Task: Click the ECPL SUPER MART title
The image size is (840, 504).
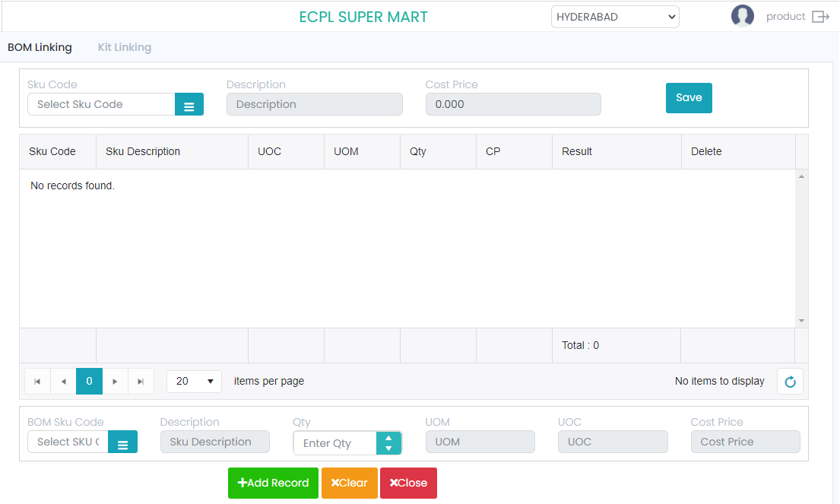Action: [363, 17]
